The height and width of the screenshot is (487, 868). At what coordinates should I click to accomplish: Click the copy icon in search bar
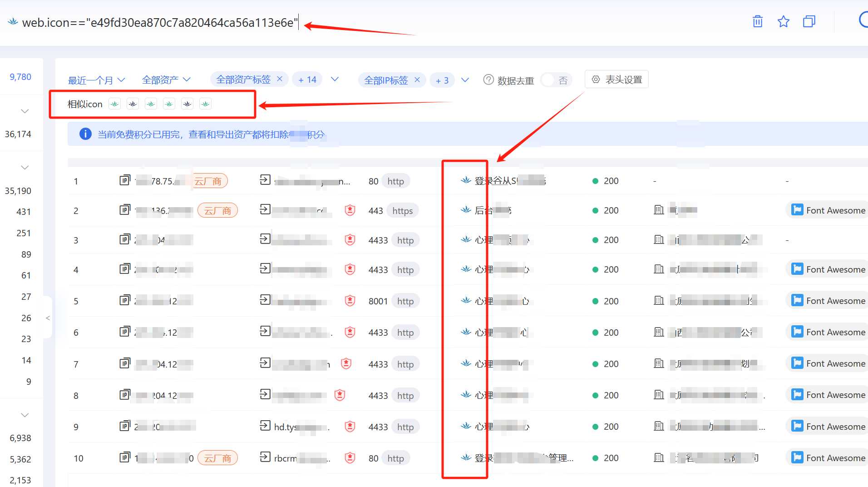click(x=809, y=21)
